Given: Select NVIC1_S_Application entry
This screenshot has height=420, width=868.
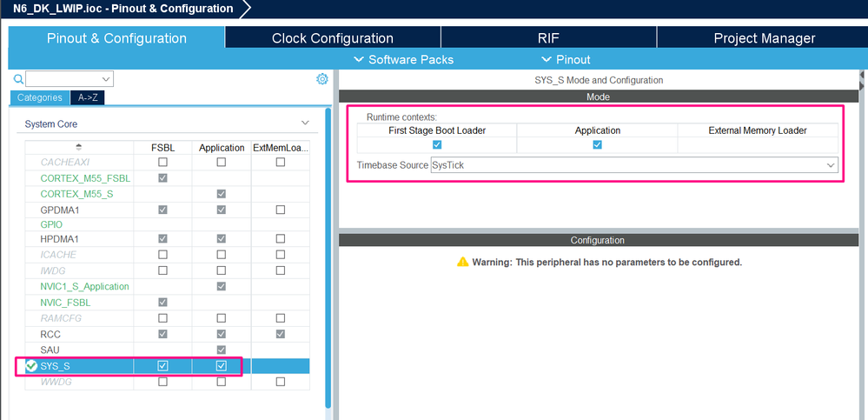Looking at the screenshot, I should [x=84, y=286].
